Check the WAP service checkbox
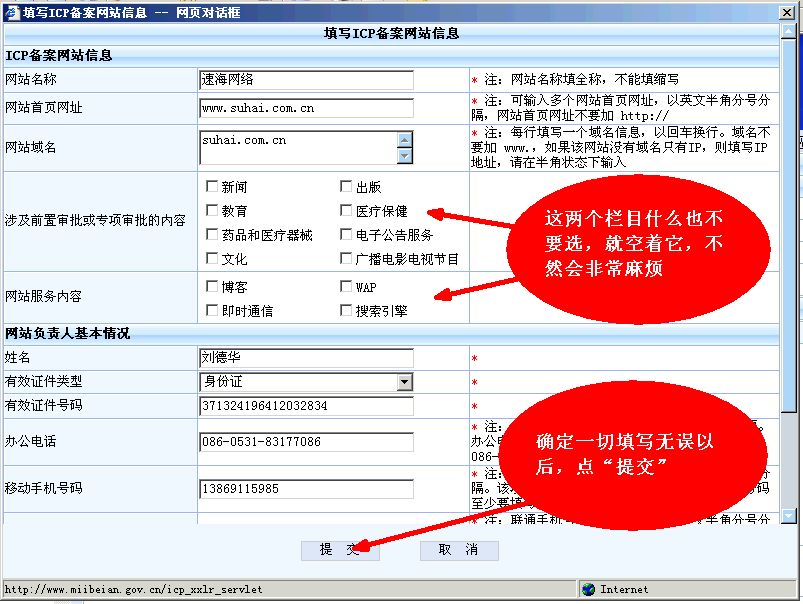 346,287
